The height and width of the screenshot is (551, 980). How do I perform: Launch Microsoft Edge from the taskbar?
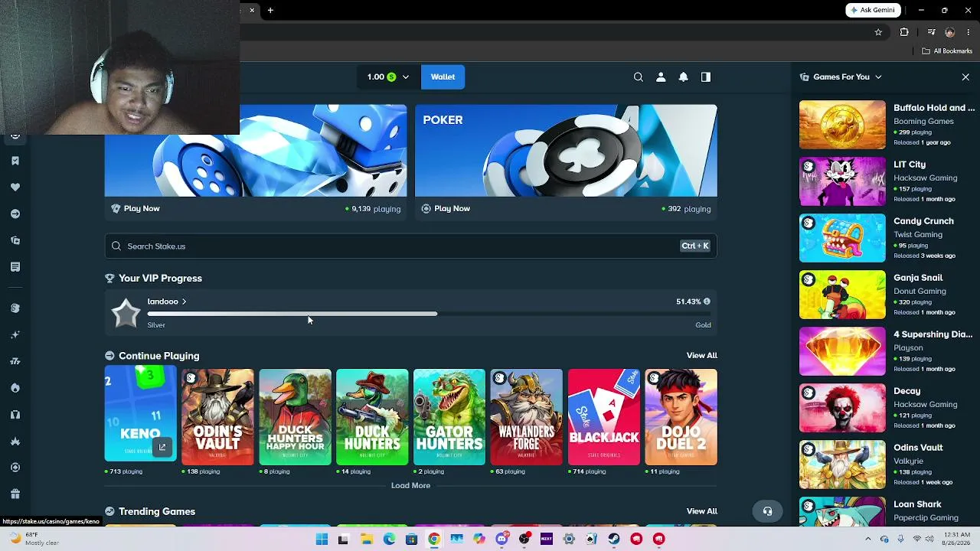click(x=389, y=539)
